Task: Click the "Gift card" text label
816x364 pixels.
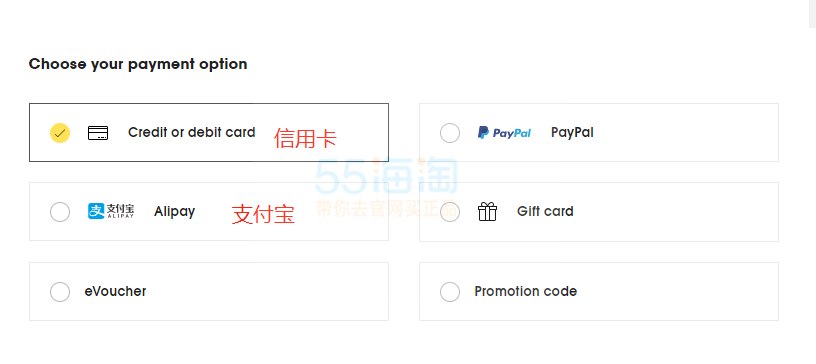Action: [x=545, y=211]
